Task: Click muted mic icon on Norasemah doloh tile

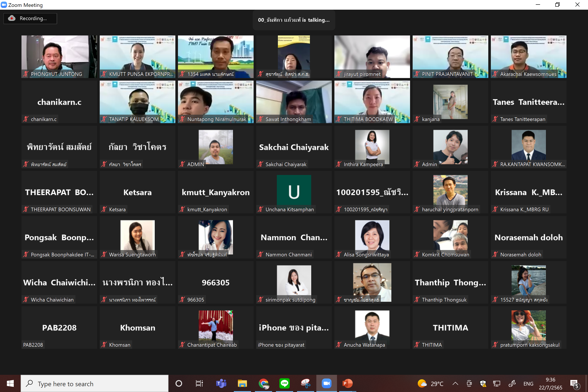Action: tap(495, 254)
